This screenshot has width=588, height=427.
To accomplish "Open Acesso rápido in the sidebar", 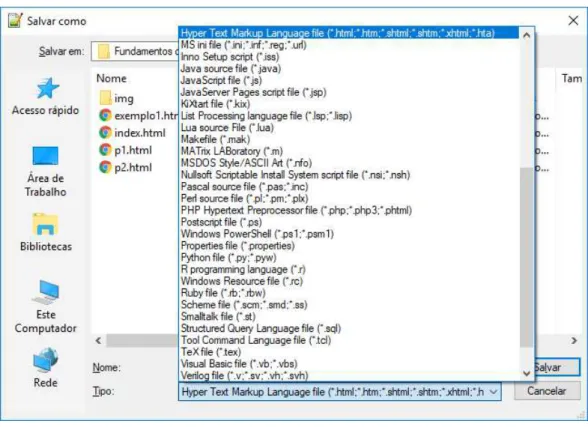I will (x=45, y=96).
